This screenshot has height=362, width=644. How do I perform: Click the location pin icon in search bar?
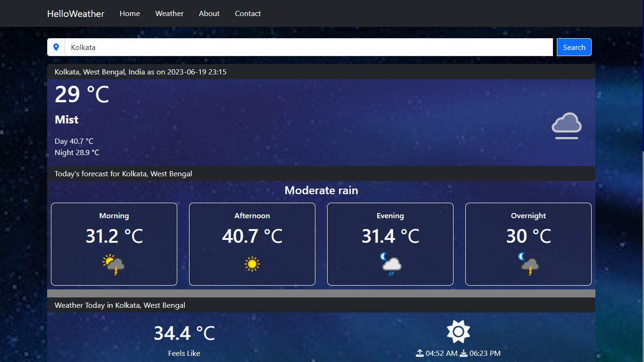pos(56,47)
